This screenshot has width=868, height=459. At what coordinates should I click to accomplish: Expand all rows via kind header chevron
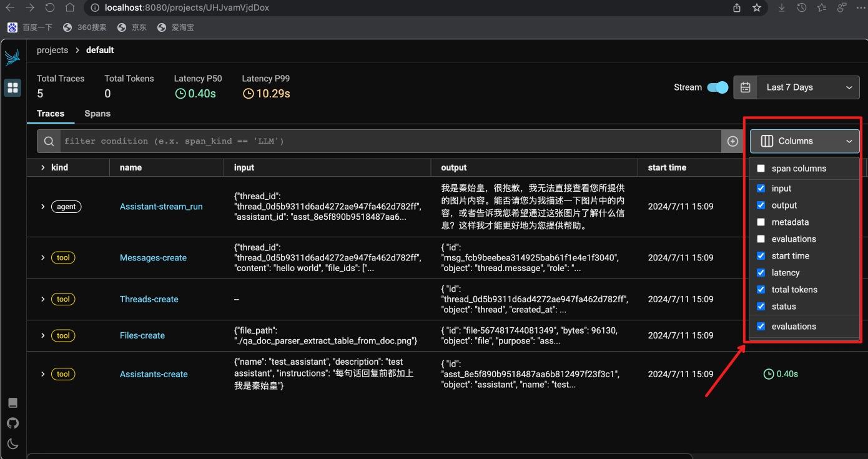point(42,167)
